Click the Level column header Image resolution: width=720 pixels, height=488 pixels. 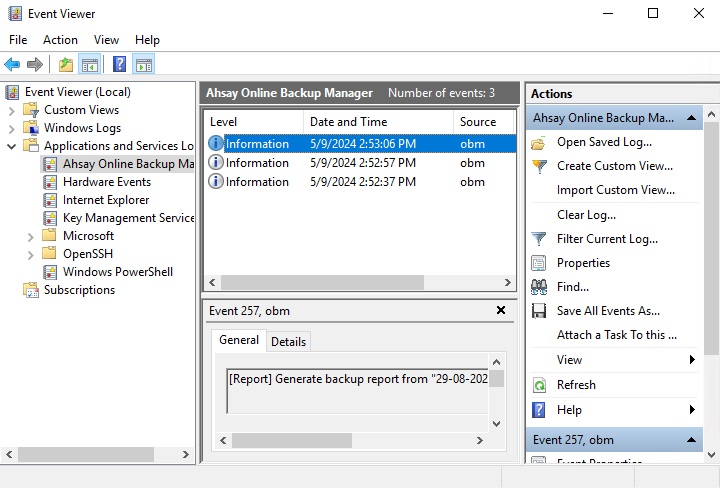tap(253, 122)
